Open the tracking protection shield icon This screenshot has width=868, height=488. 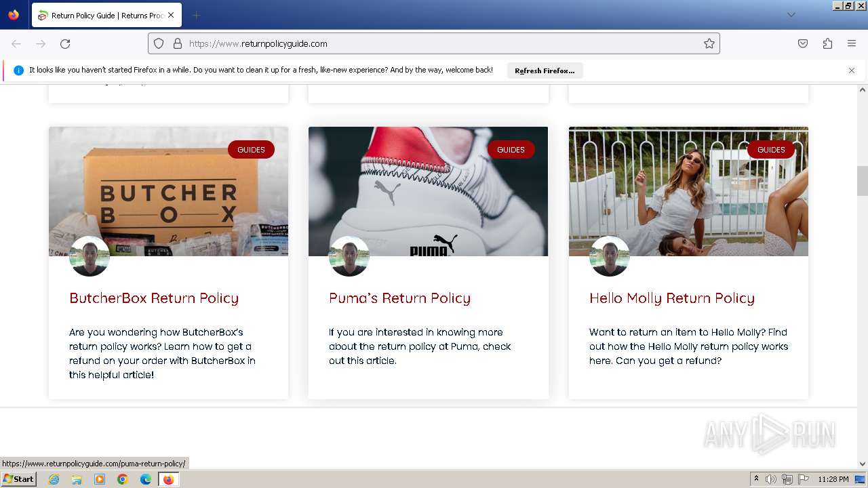(159, 43)
